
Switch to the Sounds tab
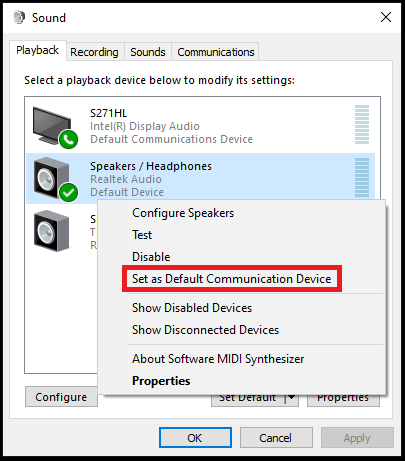(148, 52)
